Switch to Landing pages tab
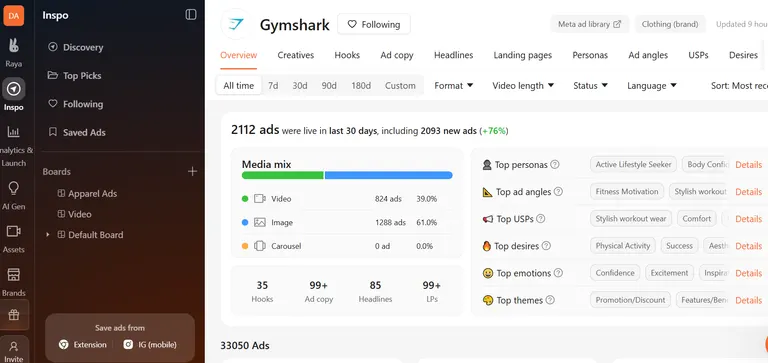The width and height of the screenshot is (768, 363). (523, 55)
